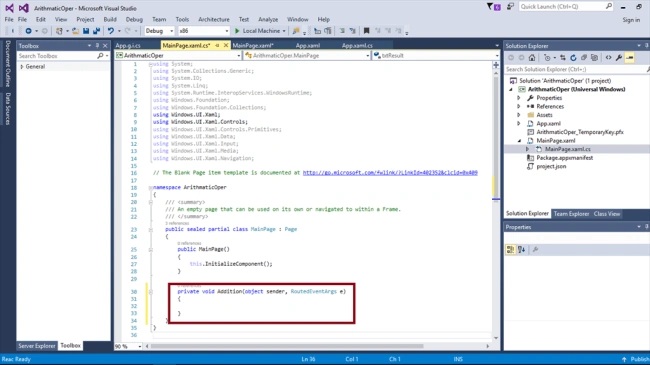650x365 pixels.
Task: Open the Architecture menu
Action: (213, 19)
